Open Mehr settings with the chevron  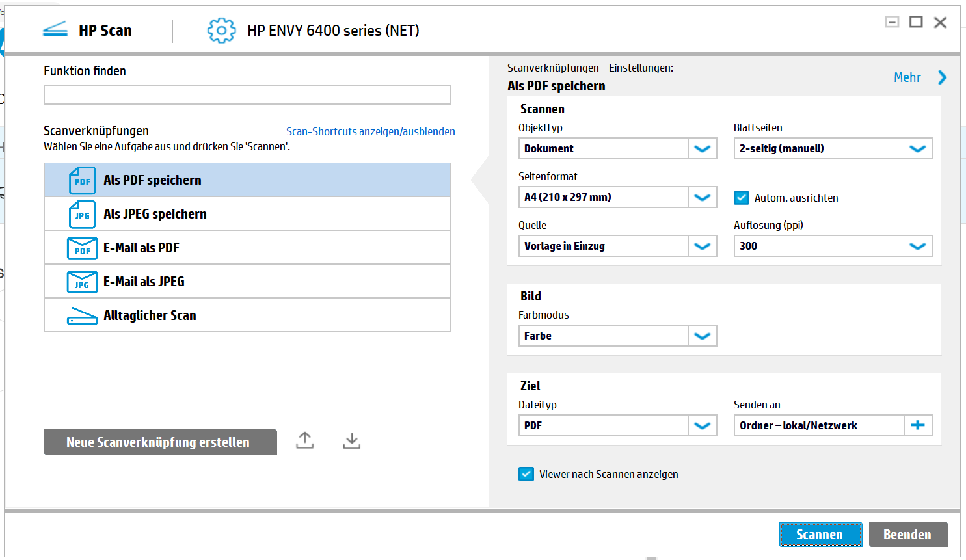pos(942,77)
